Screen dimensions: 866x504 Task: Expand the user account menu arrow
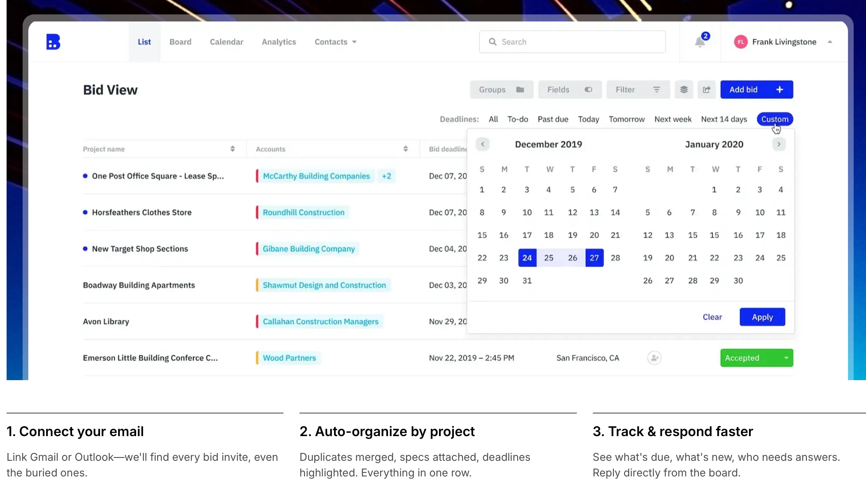(x=830, y=42)
